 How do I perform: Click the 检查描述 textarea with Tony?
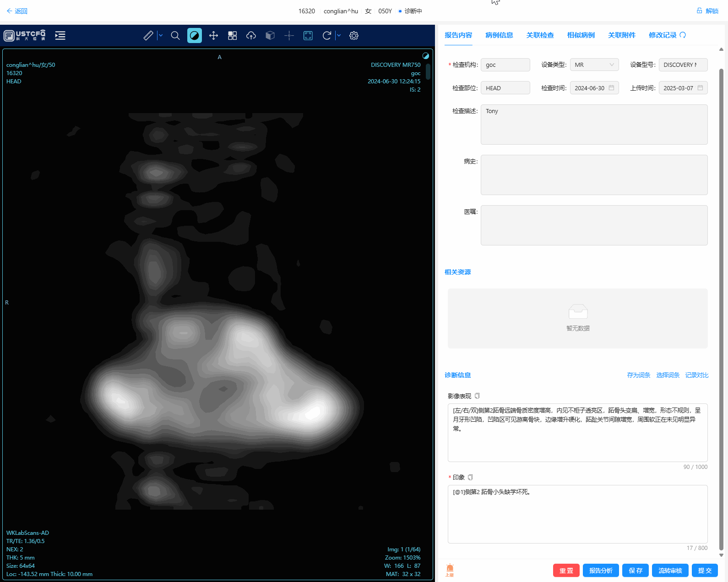594,125
